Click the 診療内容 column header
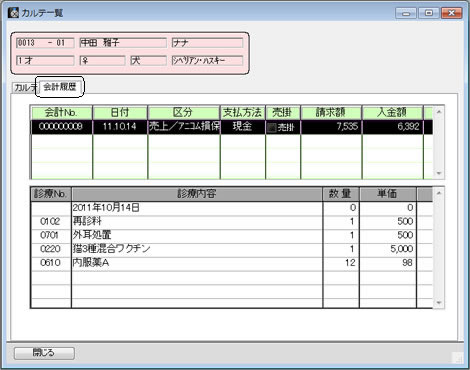470x370 pixels. [197, 194]
